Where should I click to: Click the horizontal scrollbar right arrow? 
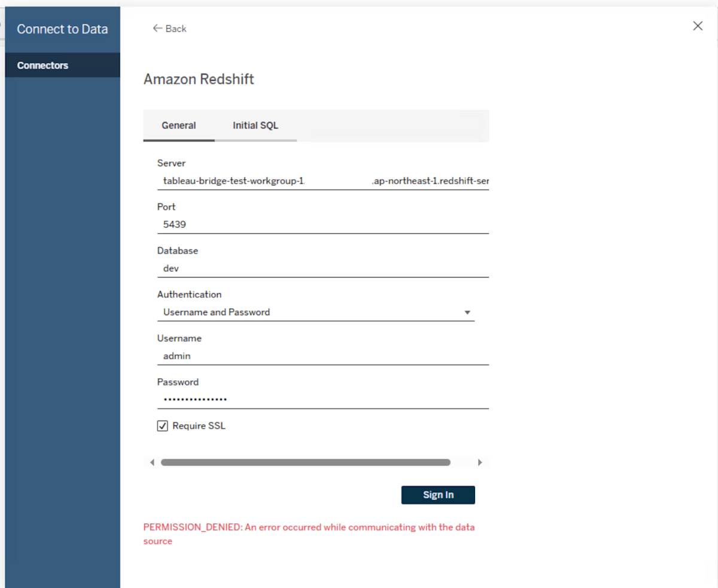(x=479, y=462)
